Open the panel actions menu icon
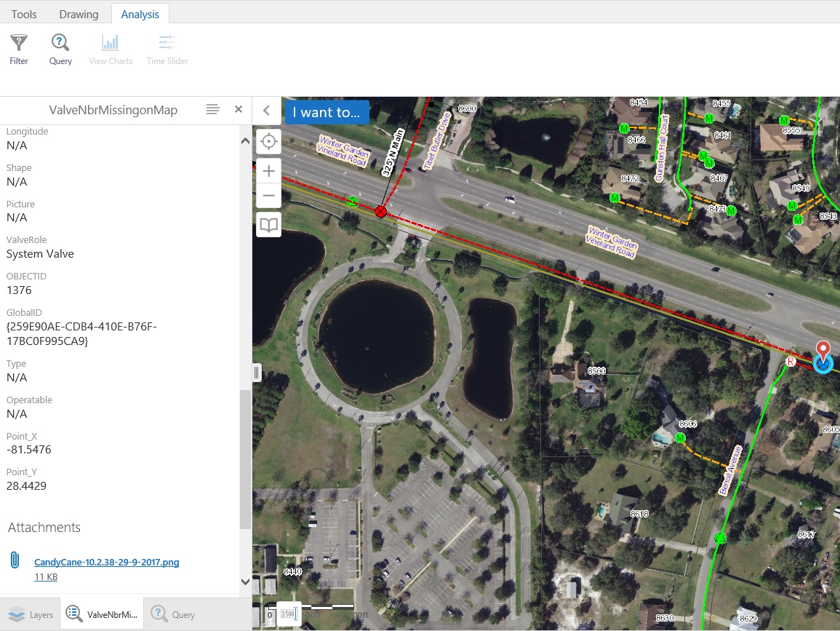840x631 pixels. (212, 109)
